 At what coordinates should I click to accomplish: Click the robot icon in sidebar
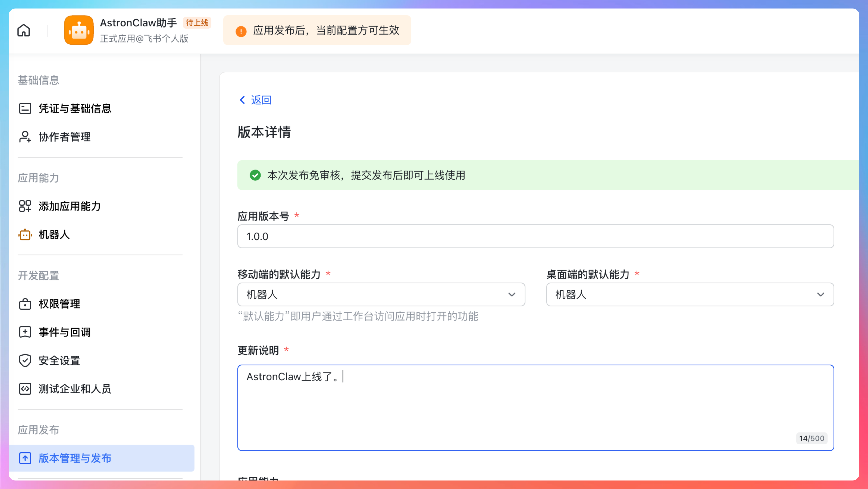(x=25, y=234)
